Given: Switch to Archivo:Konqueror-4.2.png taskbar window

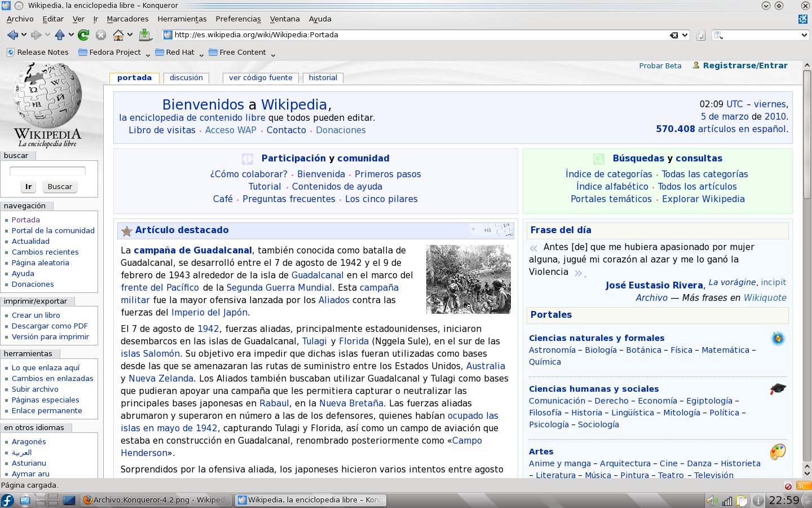Looking at the screenshot, I should pos(155,500).
